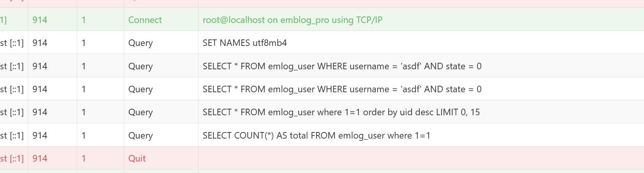
Task: Select thread ID 914 in the SELECT COUNT row
Action: click(40, 135)
